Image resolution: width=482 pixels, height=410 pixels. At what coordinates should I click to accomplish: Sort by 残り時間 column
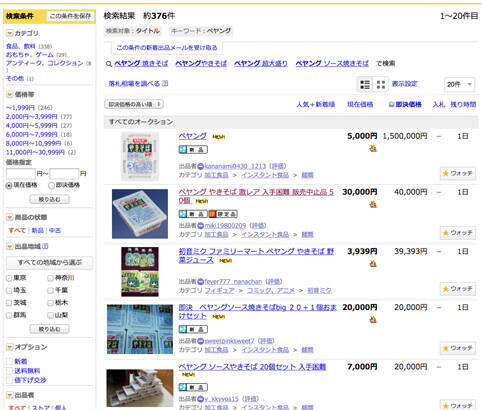463,104
